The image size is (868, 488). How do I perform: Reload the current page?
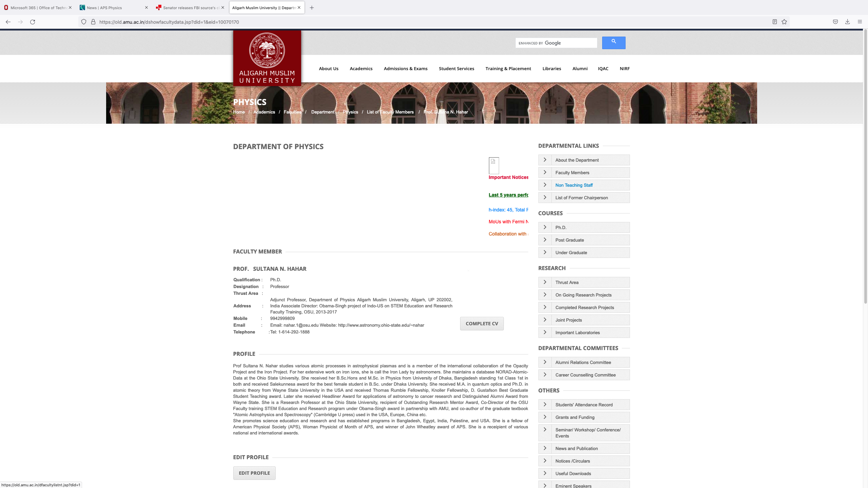point(33,22)
